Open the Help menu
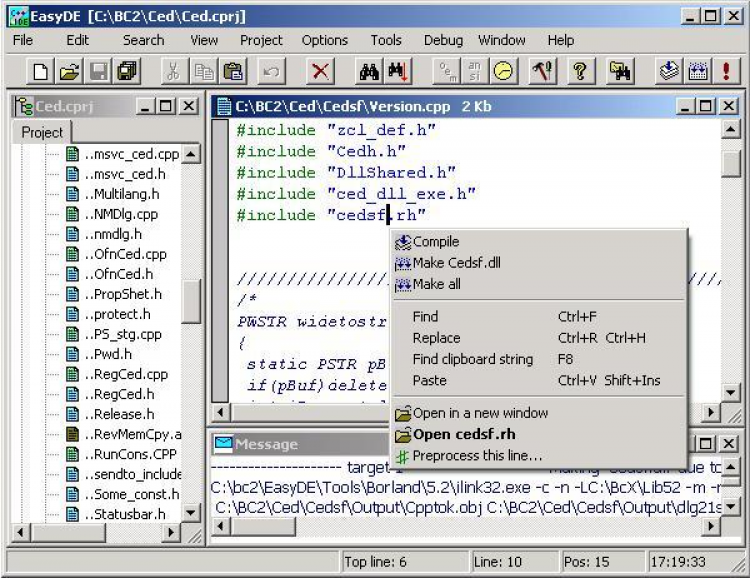This screenshot has height=578, width=750. [561, 40]
